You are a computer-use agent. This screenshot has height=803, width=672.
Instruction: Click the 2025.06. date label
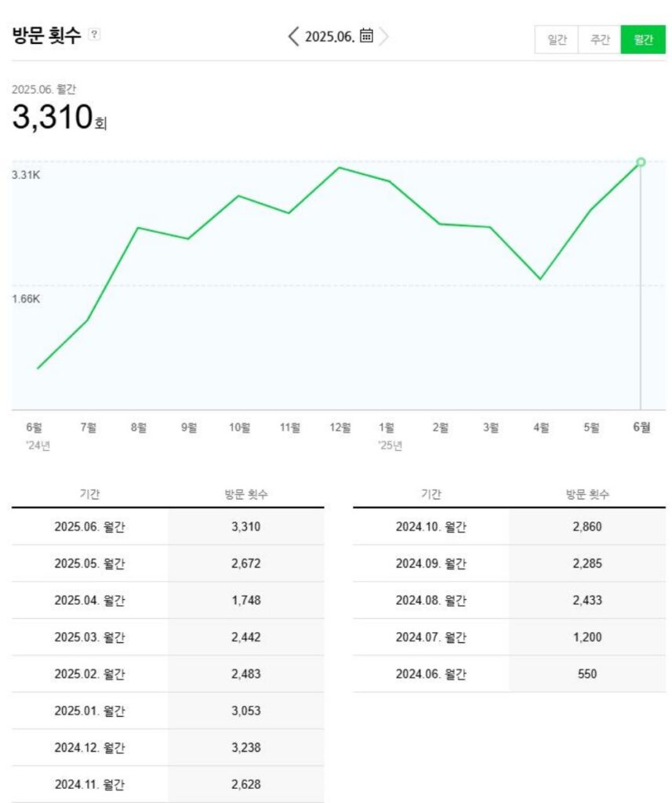(x=329, y=37)
